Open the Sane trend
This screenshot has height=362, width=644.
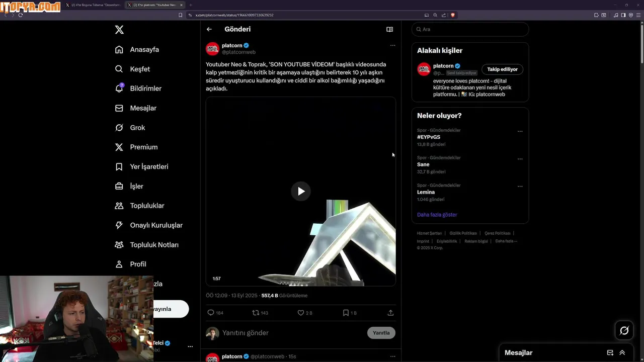[423, 164]
